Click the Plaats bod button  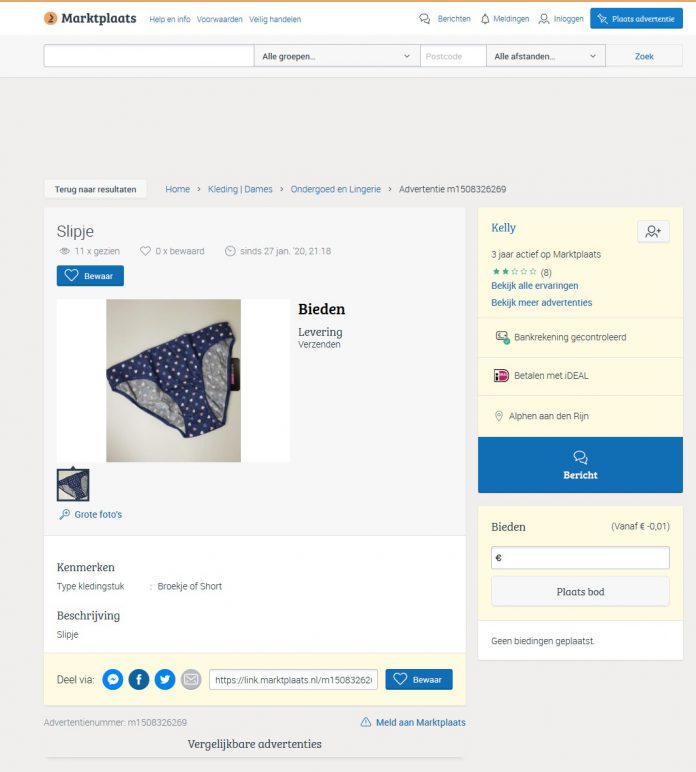click(580, 592)
